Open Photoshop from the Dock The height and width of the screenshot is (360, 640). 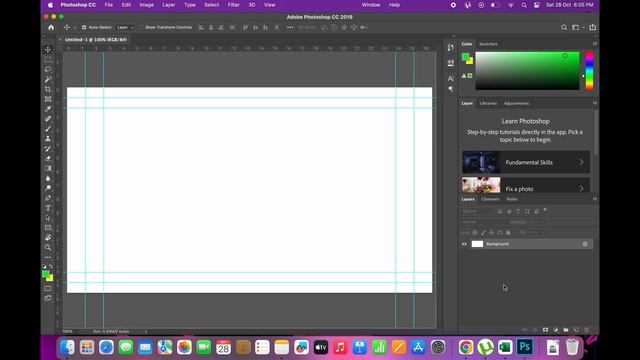524,347
